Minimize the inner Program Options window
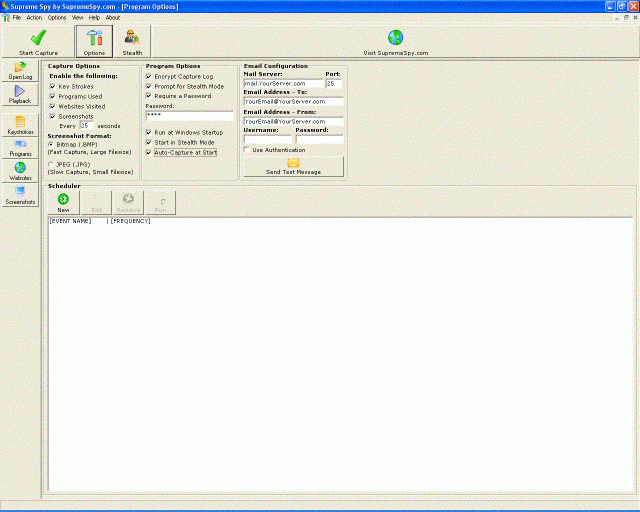The height and width of the screenshot is (512, 640). (x=617, y=18)
